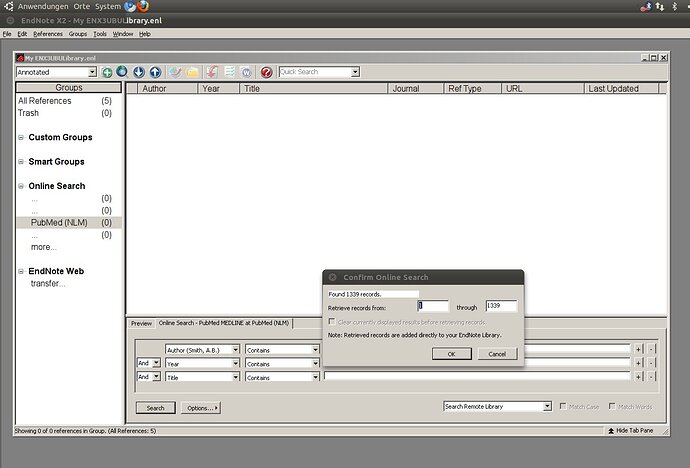Collapse the Custom Groups section
Screen dimensions: 690x468
21,137
